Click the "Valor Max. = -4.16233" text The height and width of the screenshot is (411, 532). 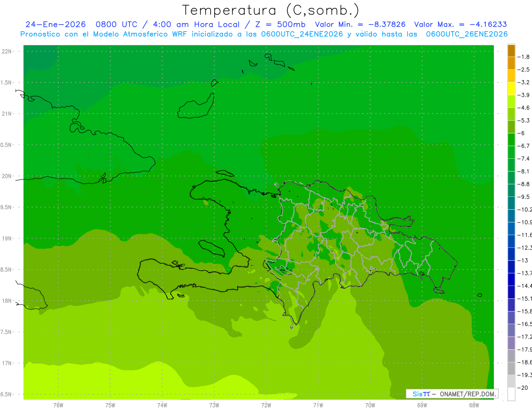(461, 24)
